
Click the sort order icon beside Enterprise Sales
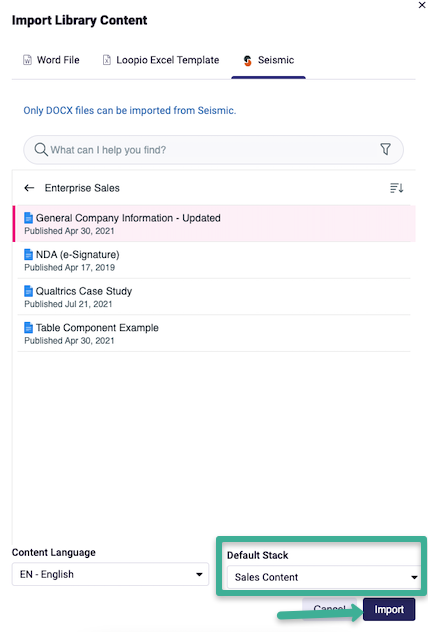tap(397, 188)
